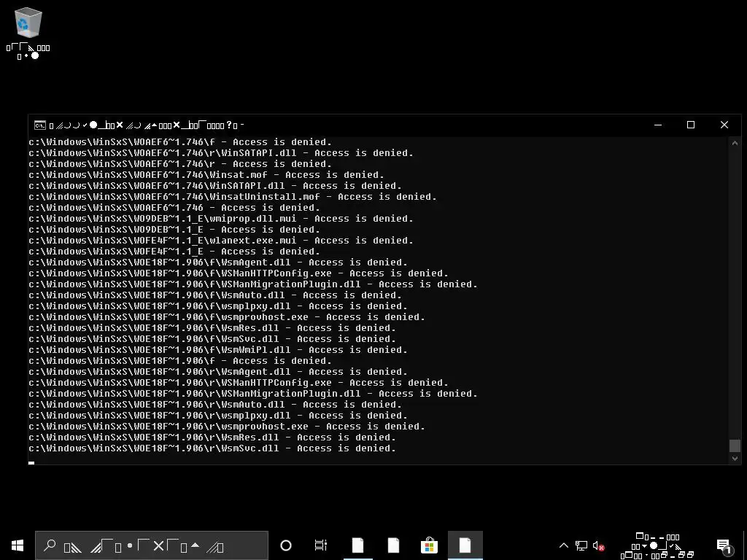
Task: Click the \r\WsmRes.dll line
Action: tap(212, 437)
